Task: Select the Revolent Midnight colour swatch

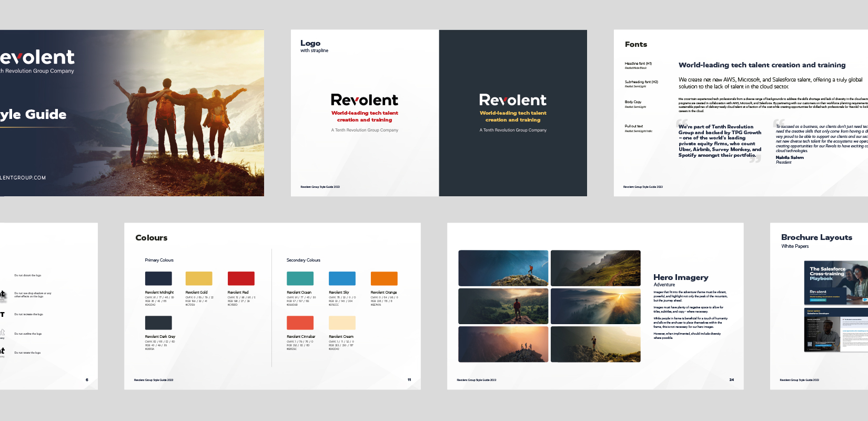Action: 158,278
